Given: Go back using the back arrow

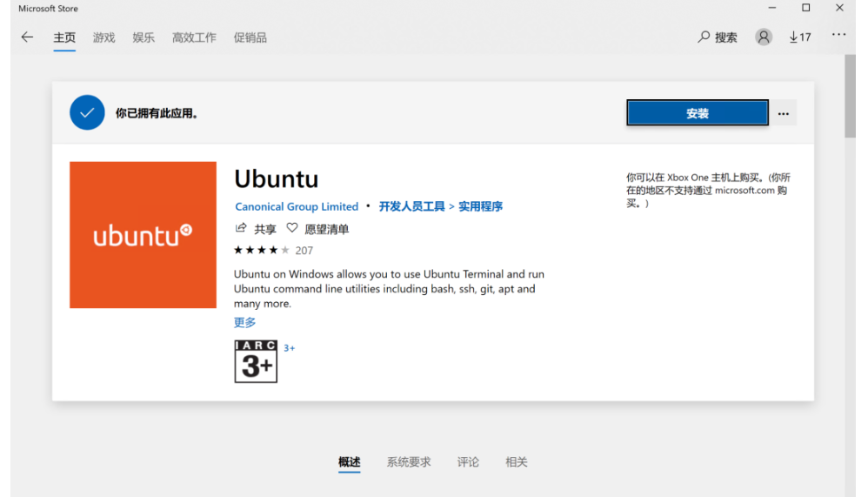Looking at the screenshot, I should (27, 37).
